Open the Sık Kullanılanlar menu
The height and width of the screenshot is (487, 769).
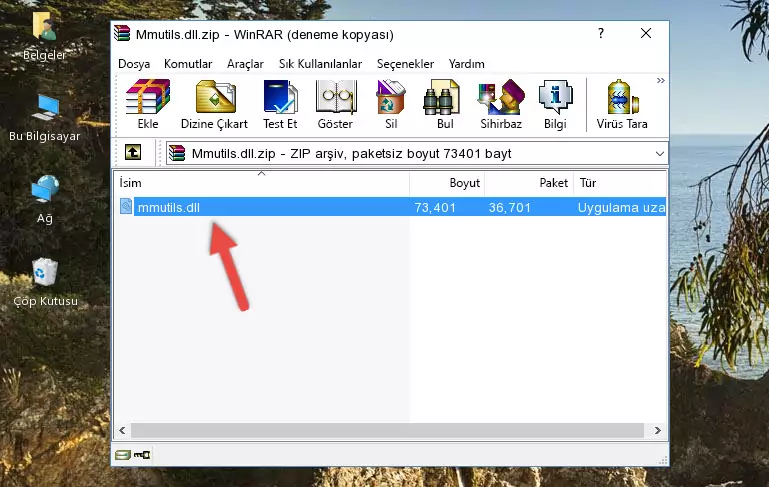coord(320,64)
